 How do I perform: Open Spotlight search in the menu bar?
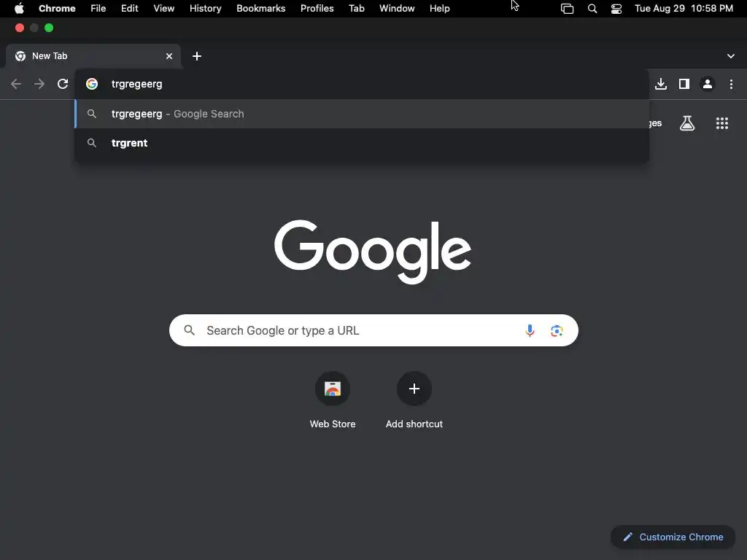coord(592,9)
